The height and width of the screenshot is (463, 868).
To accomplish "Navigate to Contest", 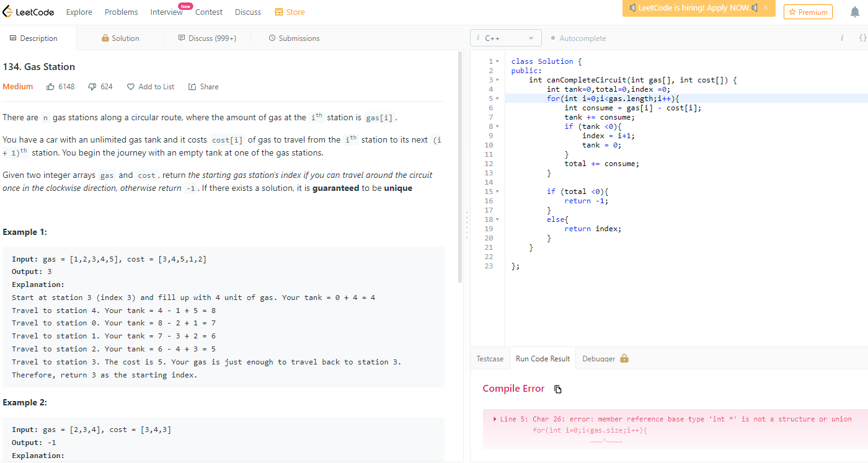I will pyautogui.click(x=209, y=12).
